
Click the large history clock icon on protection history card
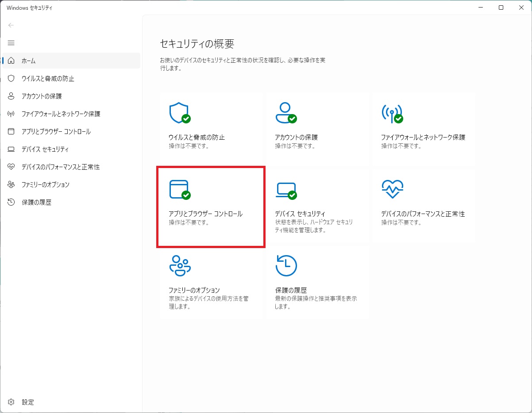(286, 265)
